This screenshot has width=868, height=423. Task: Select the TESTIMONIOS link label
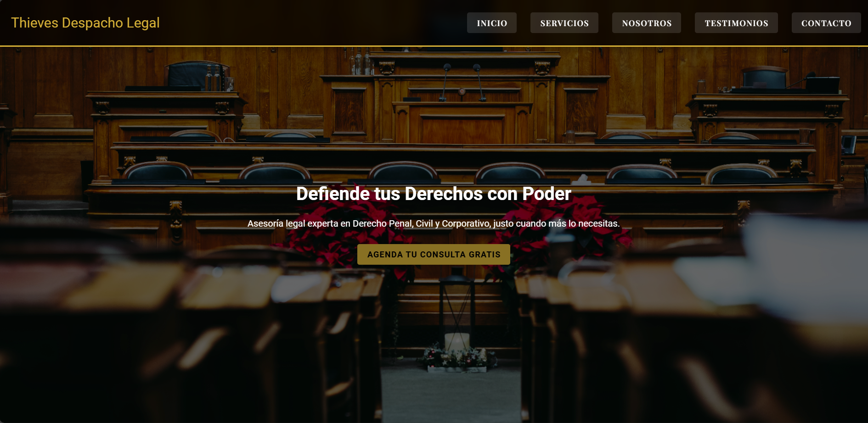click(736, 22)
